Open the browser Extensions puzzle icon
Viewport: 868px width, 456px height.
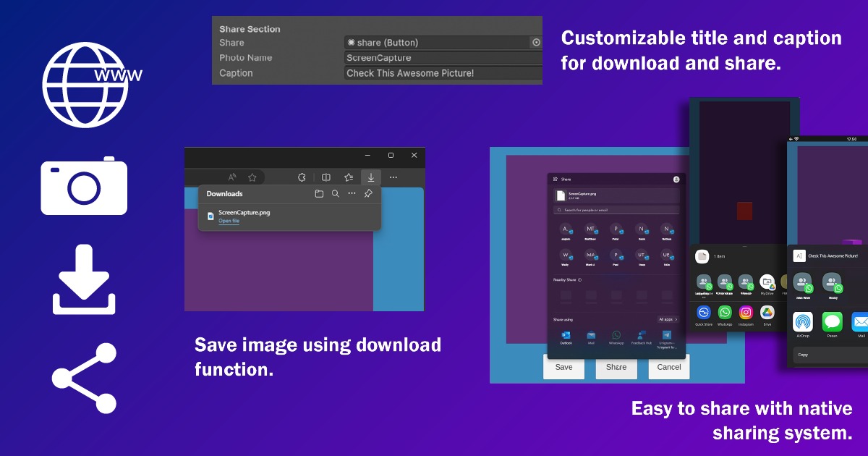[x=302, y=177]
